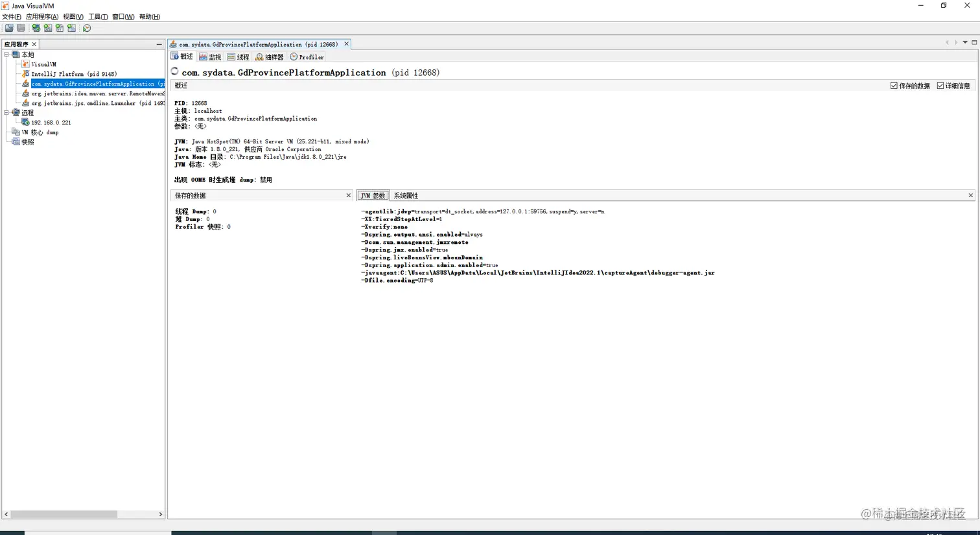This screenshot has width=980, height=535.
Task: Minimize the 应用程序 panel using the dash button
Action: point(159,44)
